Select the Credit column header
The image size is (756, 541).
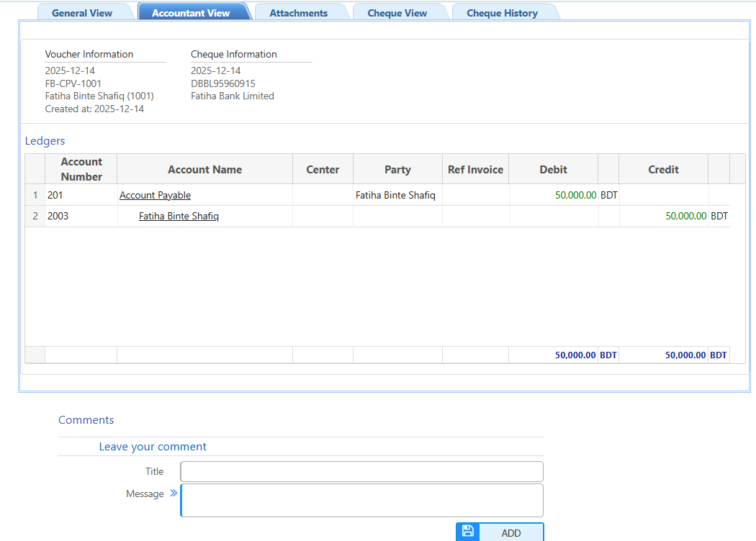[x=663, y=169]
